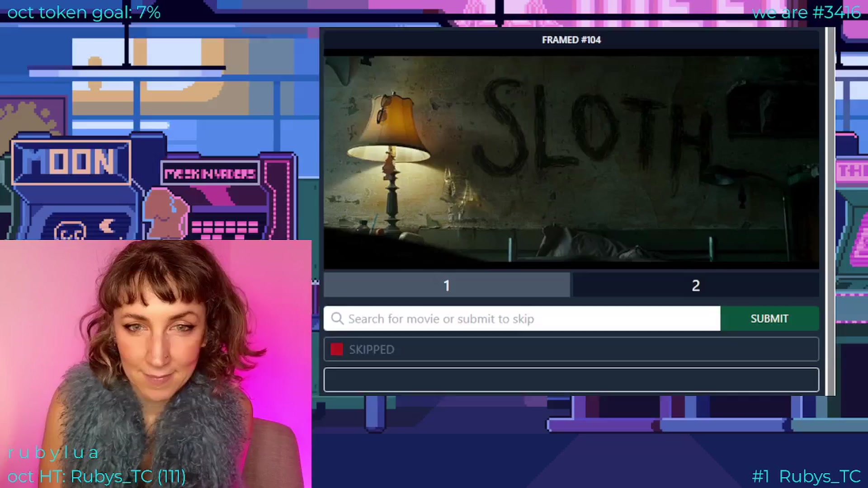Click the movie search input field
Image resolution: width=868 pixels, height=488 pixels.
522,319
